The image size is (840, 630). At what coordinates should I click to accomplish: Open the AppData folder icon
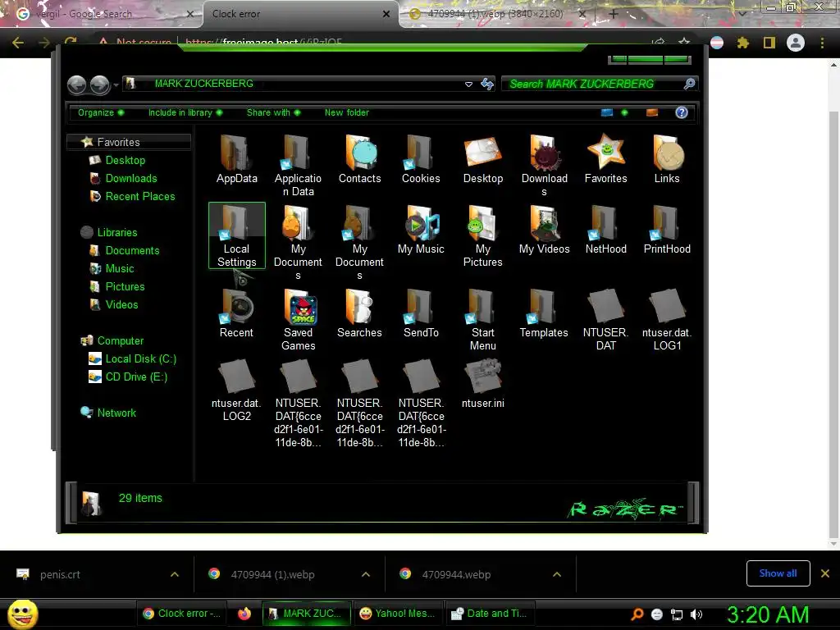coord(236,153)
